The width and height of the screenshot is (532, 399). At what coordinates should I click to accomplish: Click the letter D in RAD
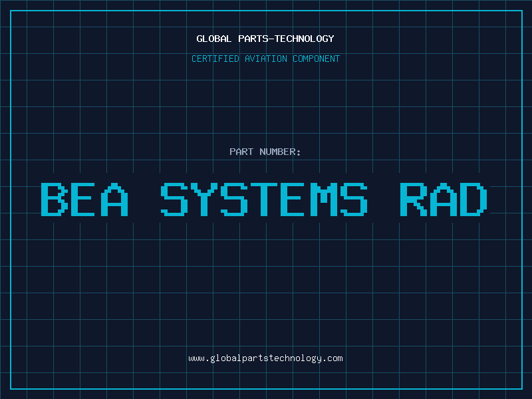(x=474, y=199)
